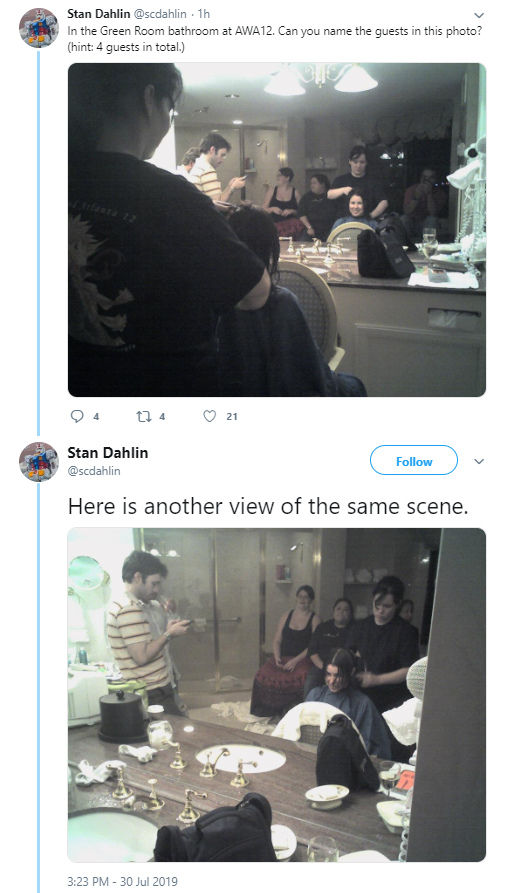
Task: Open the second bathroom scene photo
Action: tap(277, 695)
